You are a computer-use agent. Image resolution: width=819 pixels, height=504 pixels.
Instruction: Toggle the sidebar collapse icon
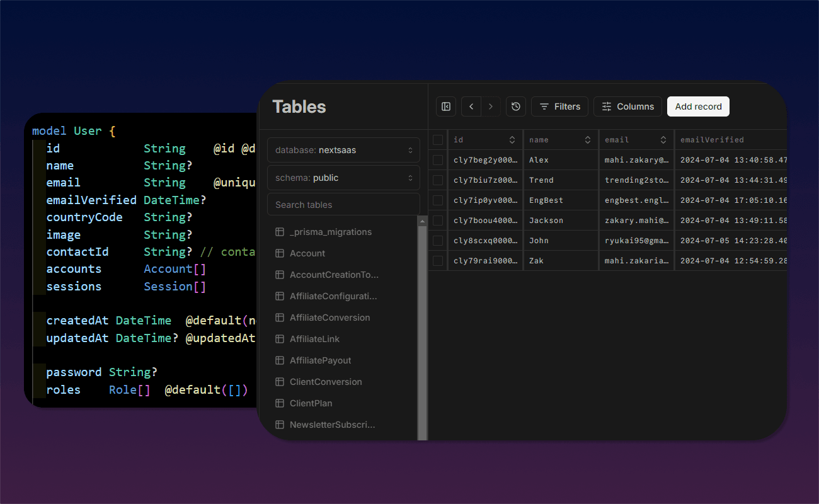click(446, 106)
